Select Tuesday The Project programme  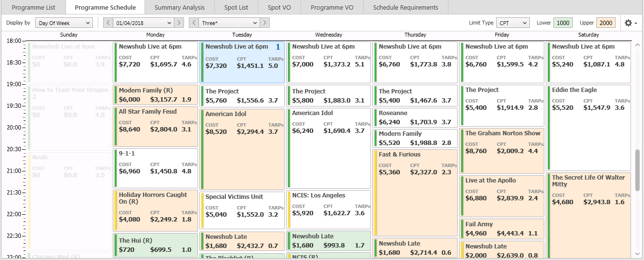(x=242, y=96)
